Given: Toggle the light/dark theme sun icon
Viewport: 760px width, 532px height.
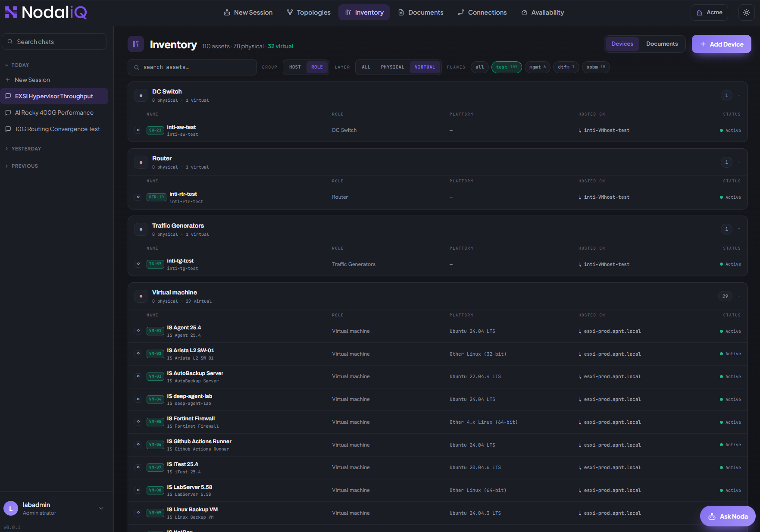Looking at the screenshot, I should (x=747, y=13).
